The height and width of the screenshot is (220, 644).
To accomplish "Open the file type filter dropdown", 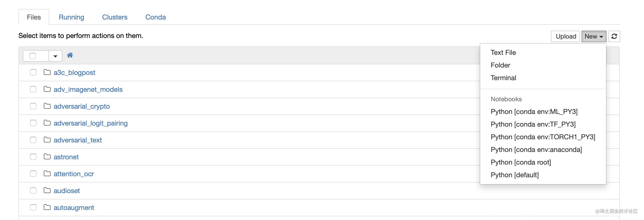I will [x=55, y=56].
